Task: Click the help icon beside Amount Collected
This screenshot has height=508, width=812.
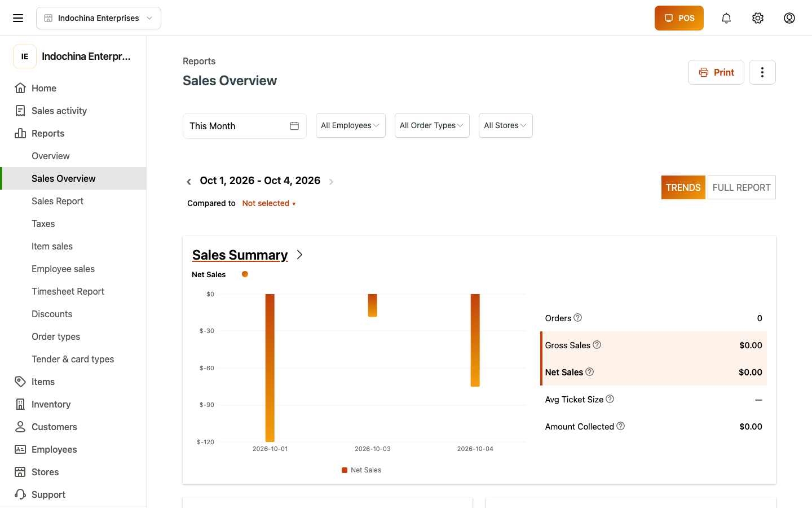Action: 620,426
